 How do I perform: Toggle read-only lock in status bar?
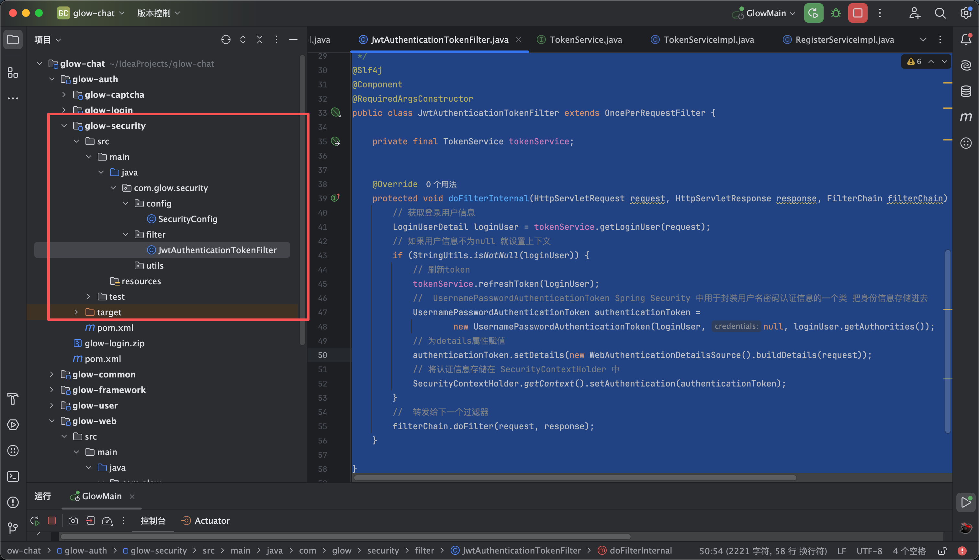[942, 551]
